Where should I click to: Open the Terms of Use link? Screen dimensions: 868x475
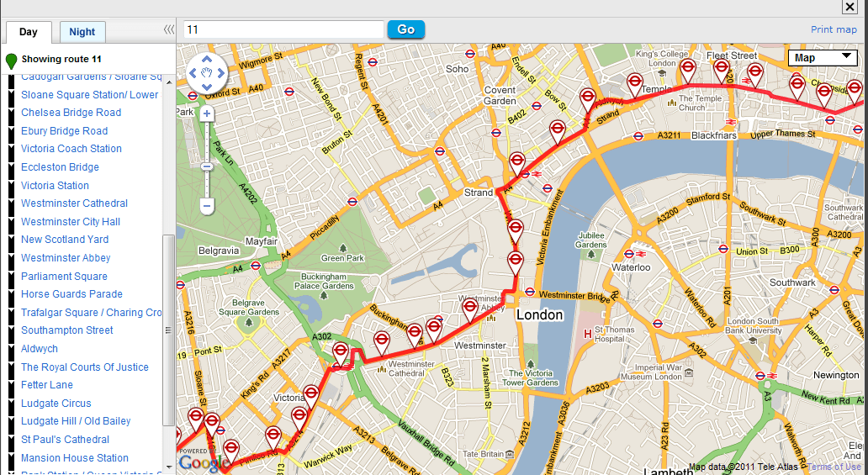834,467
